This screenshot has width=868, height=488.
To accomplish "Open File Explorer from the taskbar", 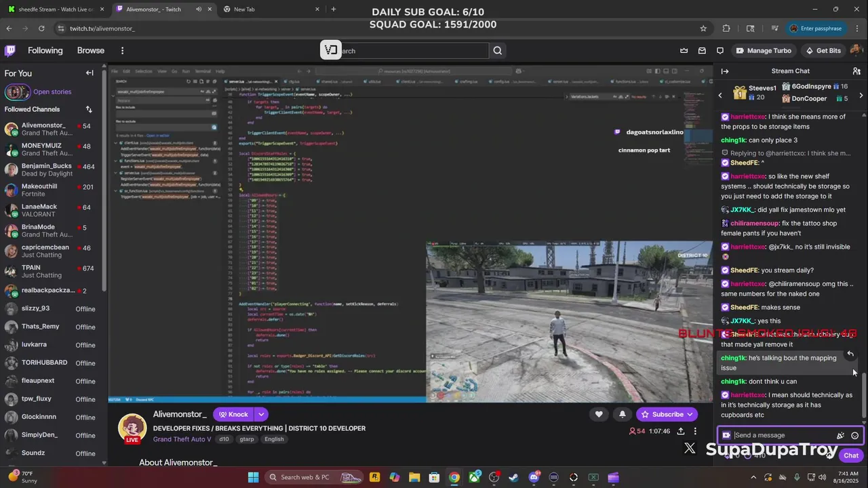I will [414, 477].
